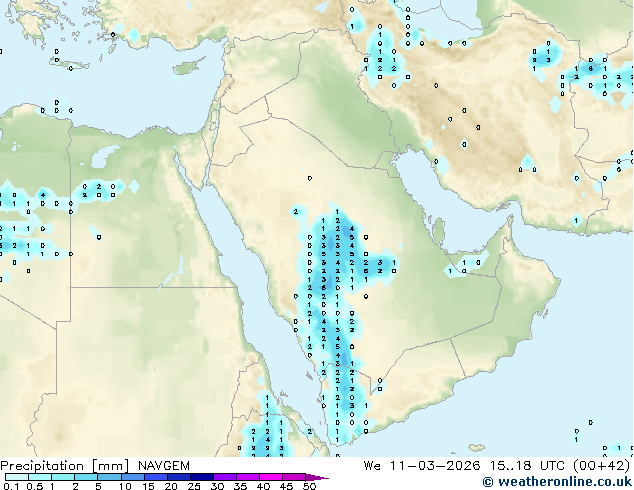The width and height of the screenshot is (634, 490).
Task: Select the 0.5–1 mm legend swatch
Action: [40, 477]
